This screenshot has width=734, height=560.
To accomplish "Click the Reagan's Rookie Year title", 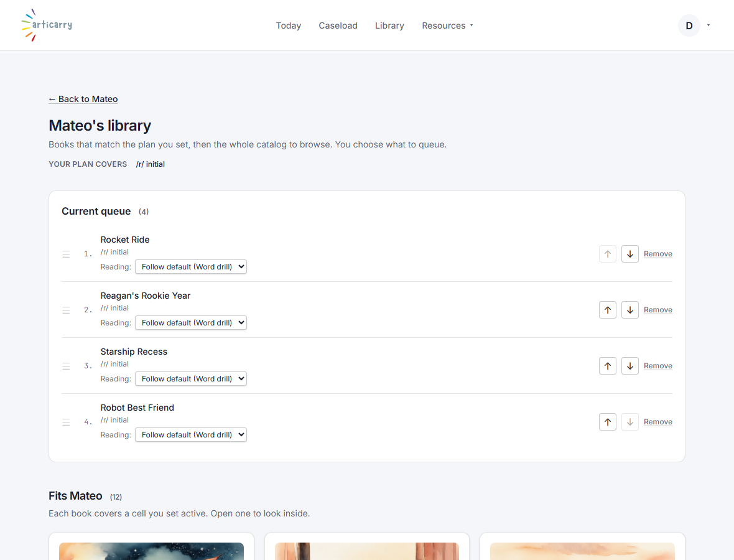I will (x=146, y=296).
